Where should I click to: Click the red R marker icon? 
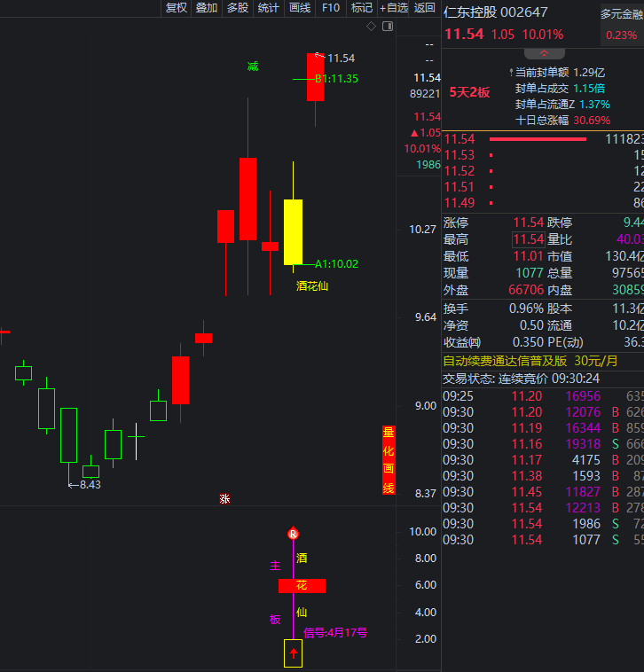[x=293, y=534]
